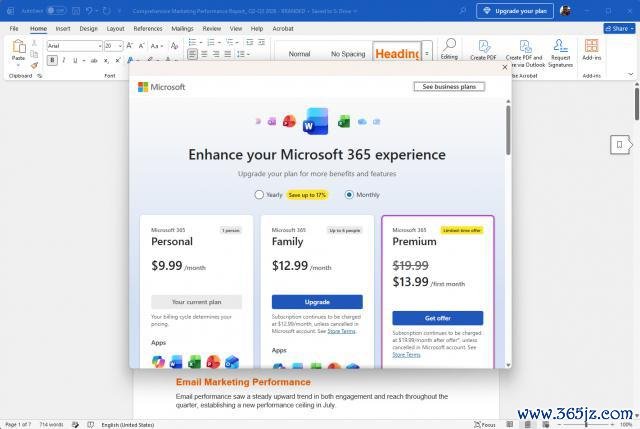
Task: Click the Focus mode button
Action: pos(485,425)
